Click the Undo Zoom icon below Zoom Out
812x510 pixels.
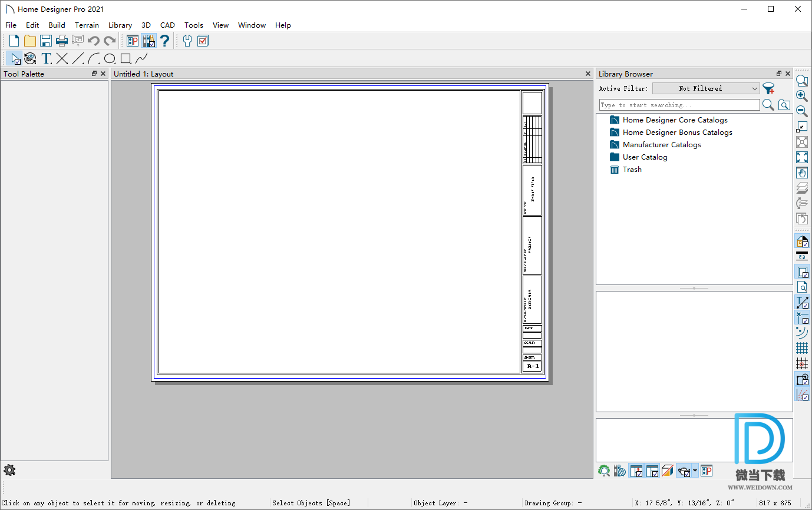coord(802,127)
